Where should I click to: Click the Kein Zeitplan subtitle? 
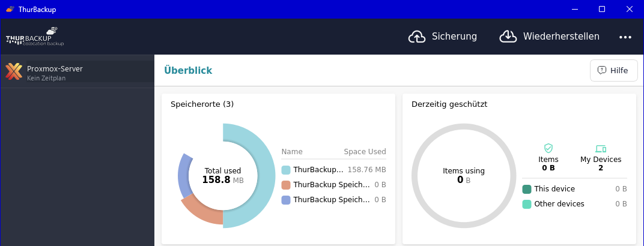point(46,79)
